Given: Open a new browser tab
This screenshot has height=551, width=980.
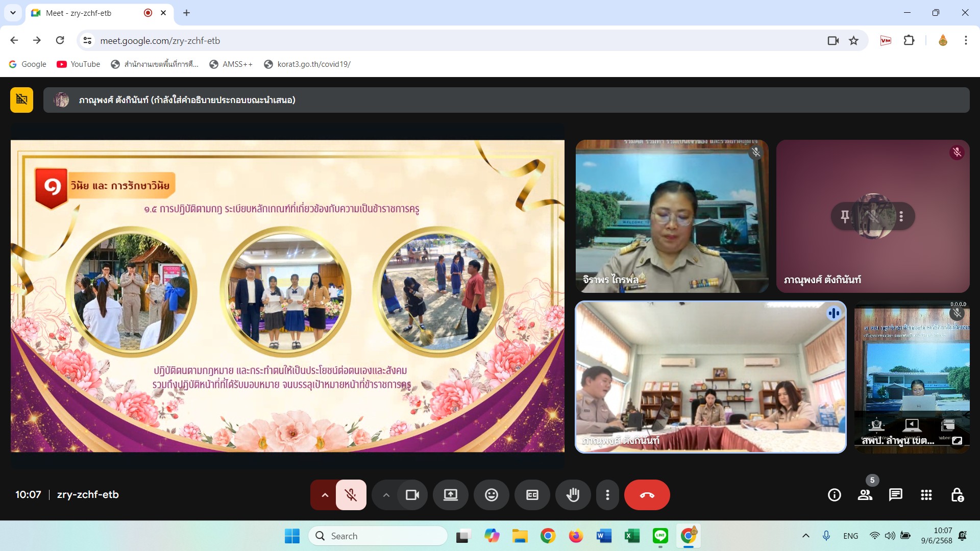Looking at the screenshot, I should tap(187, 13).
